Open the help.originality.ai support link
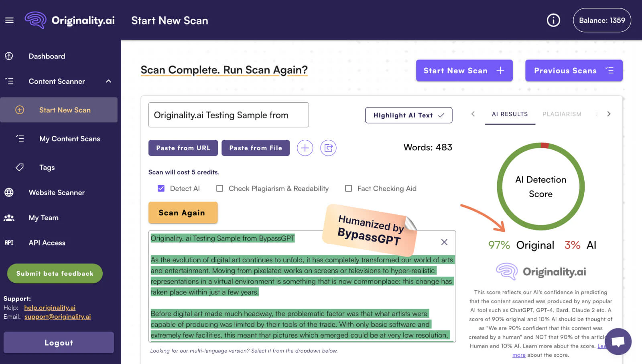 (x=49, y=307)
